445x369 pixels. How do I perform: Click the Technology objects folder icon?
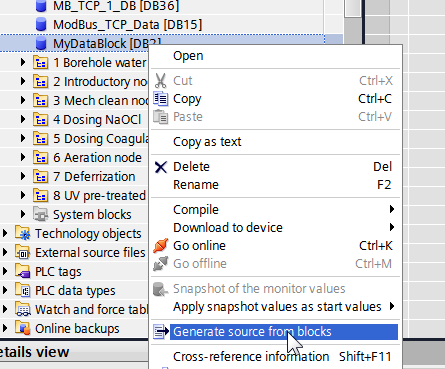23,233
